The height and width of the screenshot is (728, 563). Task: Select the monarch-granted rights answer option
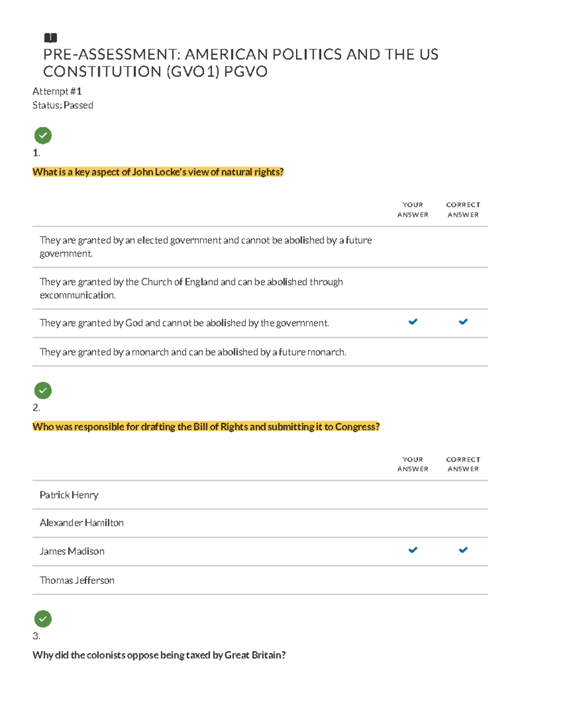[x=193, y=352]
